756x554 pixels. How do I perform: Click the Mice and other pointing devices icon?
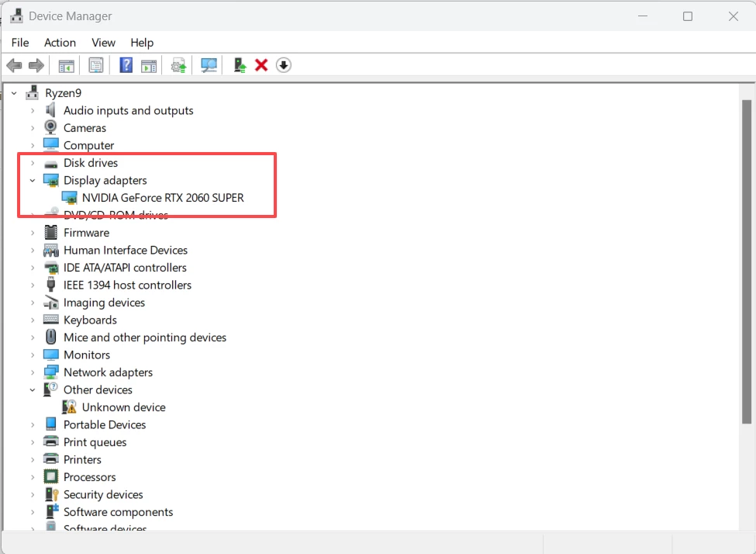click(50, 337)
